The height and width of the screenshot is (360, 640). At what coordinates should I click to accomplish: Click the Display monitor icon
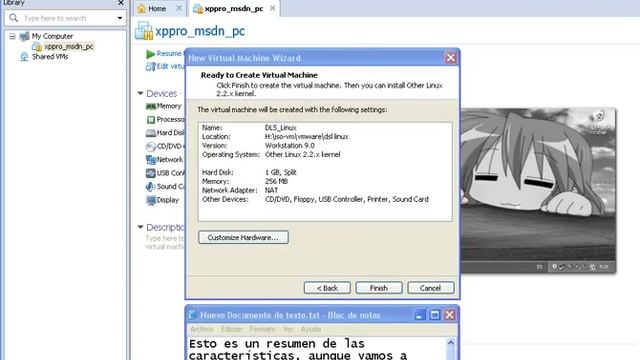tap(151, 200)
